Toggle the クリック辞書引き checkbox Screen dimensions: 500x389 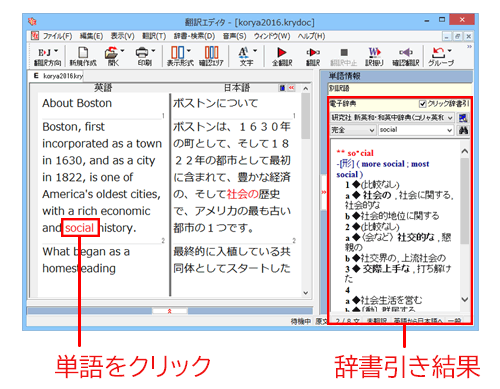[x=422, y=104]
